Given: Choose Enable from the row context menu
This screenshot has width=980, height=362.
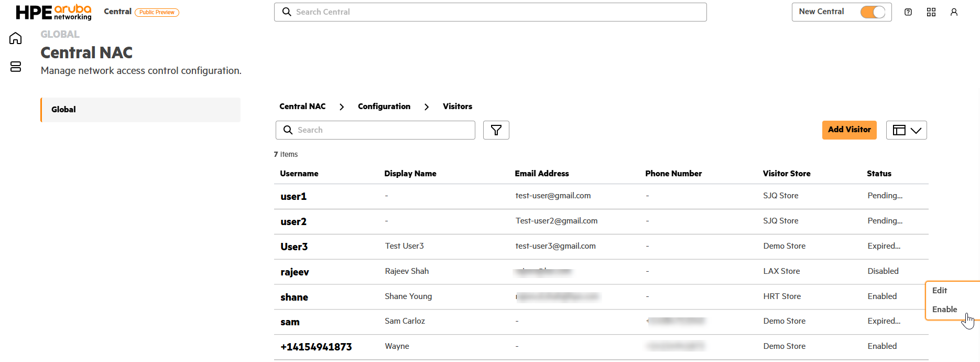Looking at the screenshot, I should (x=944, y=310).
